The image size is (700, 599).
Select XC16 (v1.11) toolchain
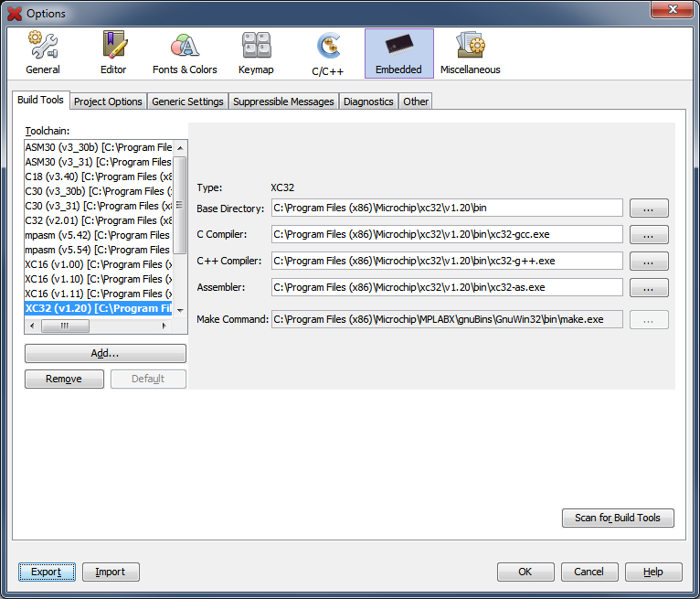tap(99, 294)
